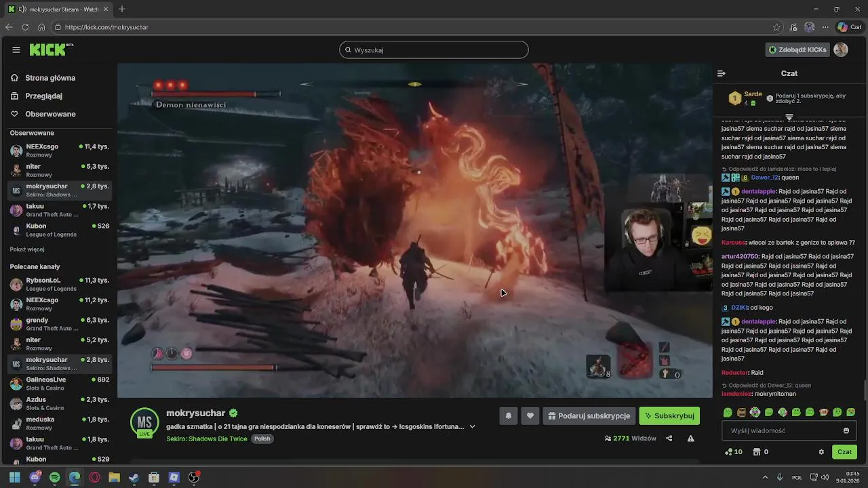The width and height of the screenshot is (868, 488).
Task: Insert the brown angry face emote
Action: click(741, 412)
